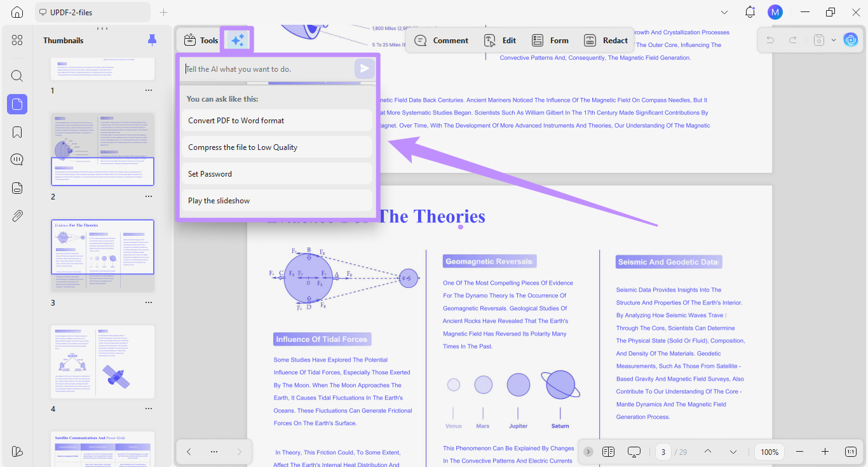Choose Compress the file to Low Quality

tap(276, 147)
